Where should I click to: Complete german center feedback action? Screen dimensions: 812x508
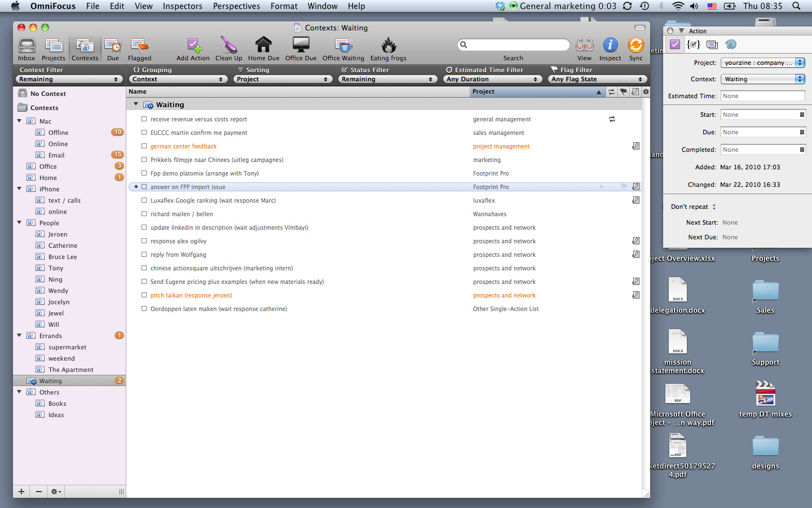click(x=144, y=146)
